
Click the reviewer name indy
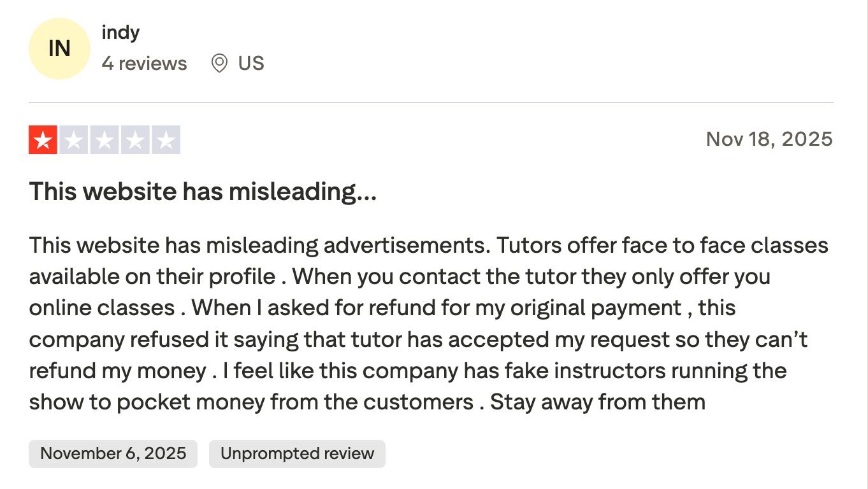[120, 32]
